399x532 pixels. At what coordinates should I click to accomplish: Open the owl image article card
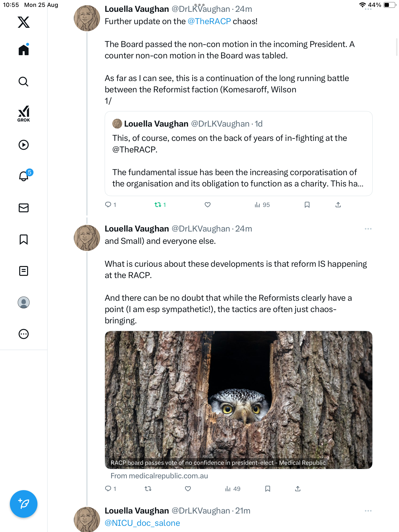click(x=238, y=400)
